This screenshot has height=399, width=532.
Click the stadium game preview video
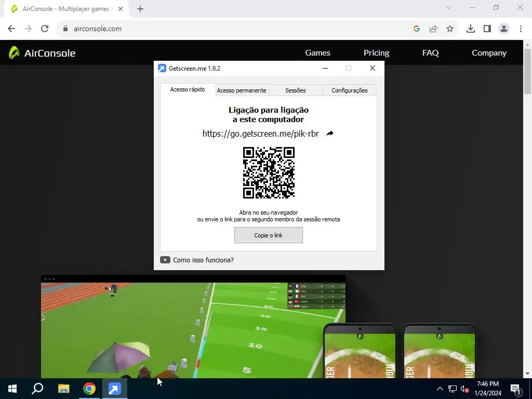pyautogui.click(x=193, y=326)
